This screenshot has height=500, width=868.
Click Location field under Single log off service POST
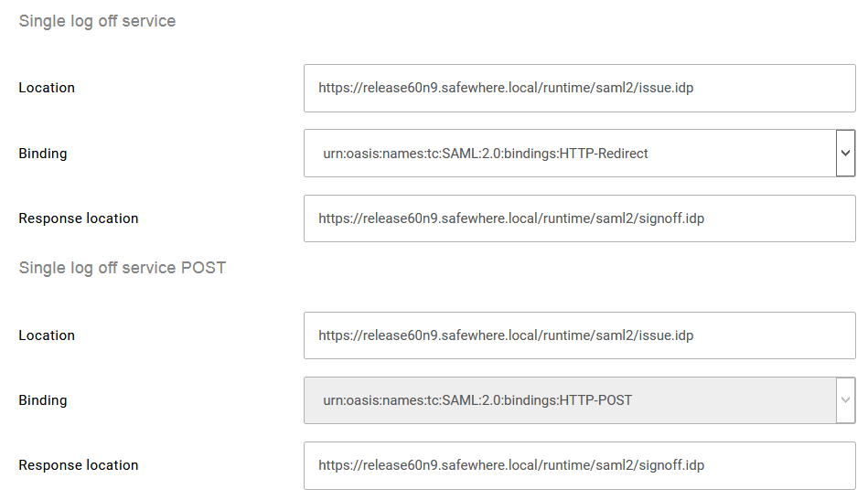[579, 335]
